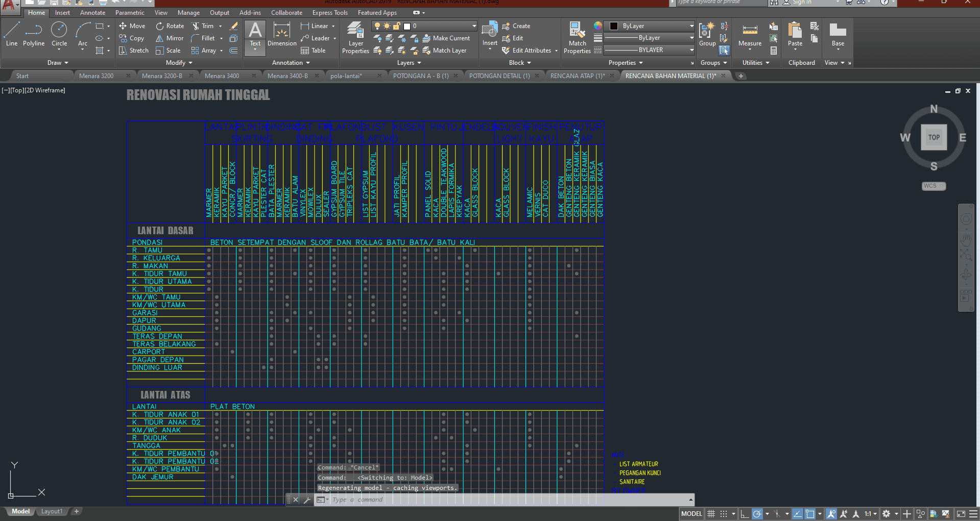Insert a Table annotation

(x=313, y=51)
